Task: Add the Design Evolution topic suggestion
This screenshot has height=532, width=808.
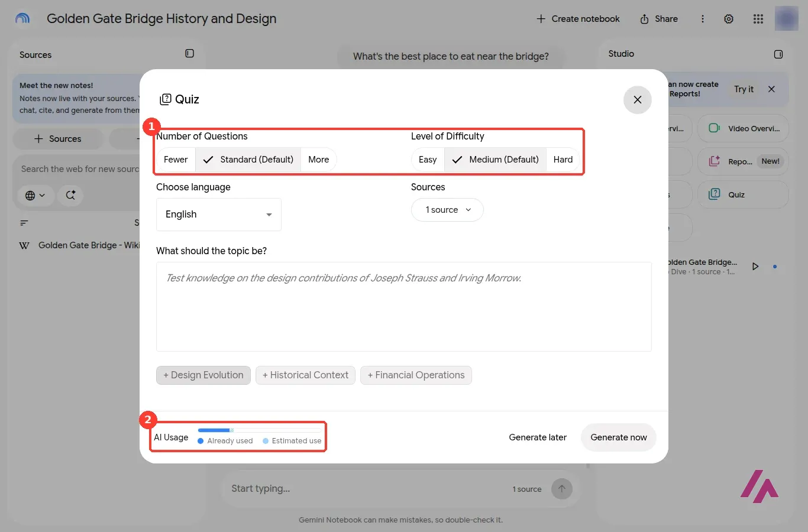Action: click(203, 375)
